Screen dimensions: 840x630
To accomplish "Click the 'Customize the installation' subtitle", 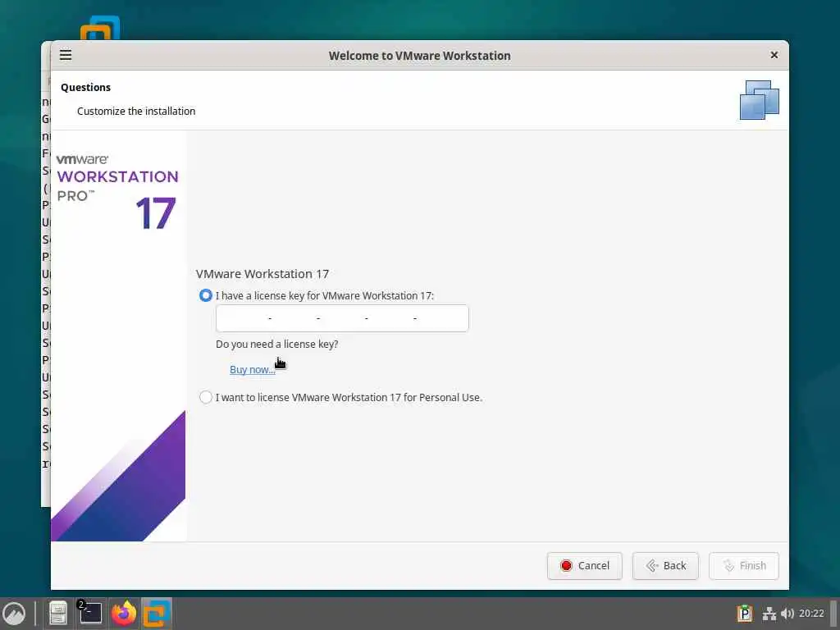I will (136, 111).
